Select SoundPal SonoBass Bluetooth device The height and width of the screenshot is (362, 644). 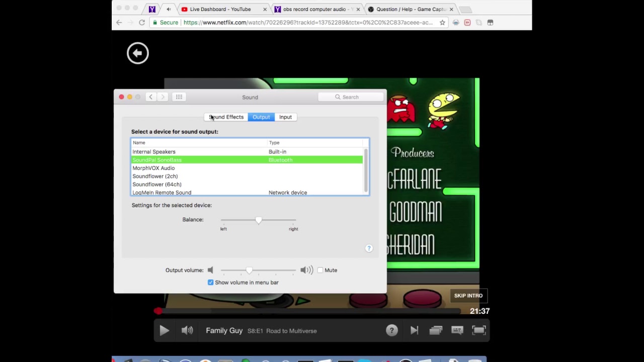(247, 160)
